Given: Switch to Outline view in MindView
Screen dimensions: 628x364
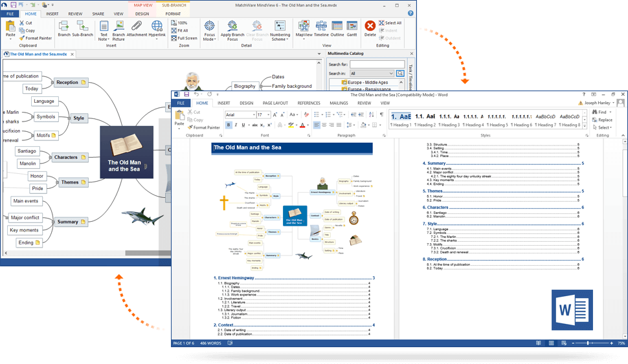Looking at the screenshot, I should click(337, 29).
